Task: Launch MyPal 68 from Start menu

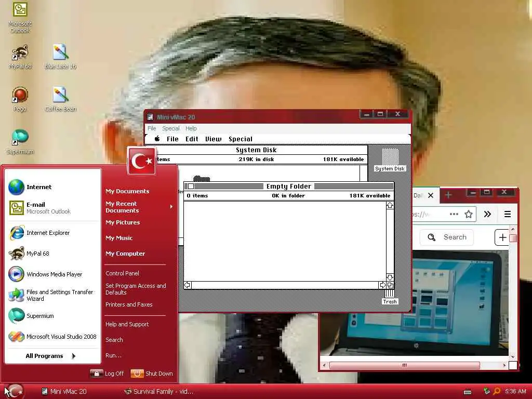Action: pos(54,254)
